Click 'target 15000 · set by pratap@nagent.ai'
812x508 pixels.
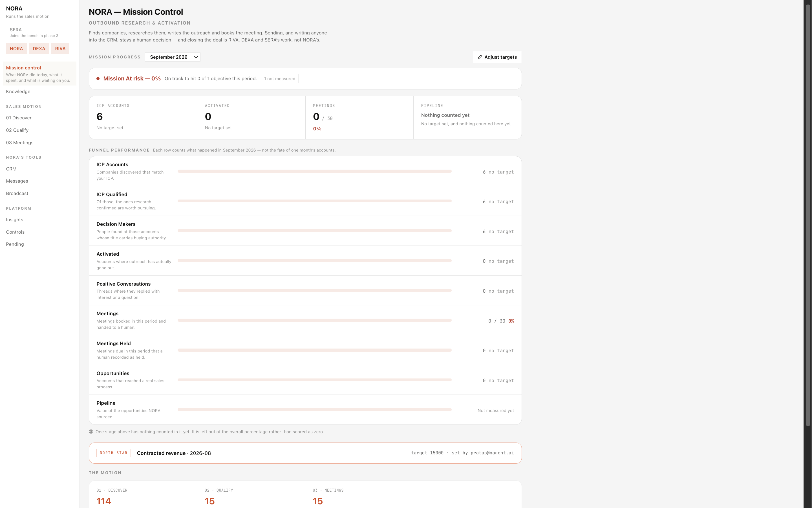pos(462,453)
